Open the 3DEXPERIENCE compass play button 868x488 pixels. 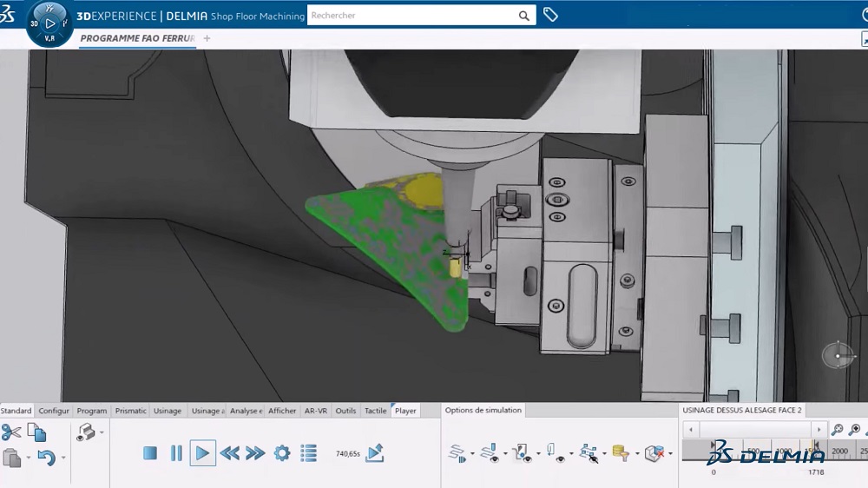[x=49, y=23]
